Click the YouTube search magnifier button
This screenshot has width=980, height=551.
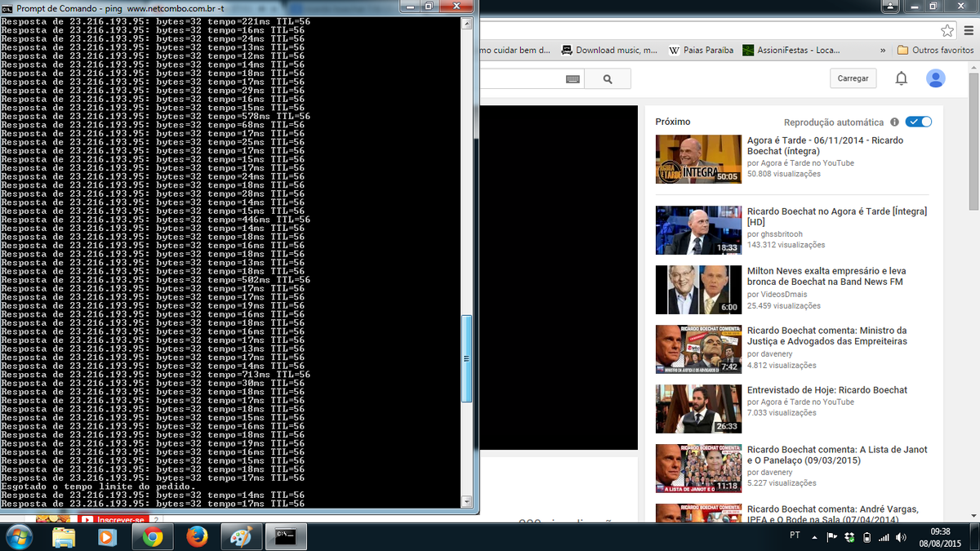(608, 79)
